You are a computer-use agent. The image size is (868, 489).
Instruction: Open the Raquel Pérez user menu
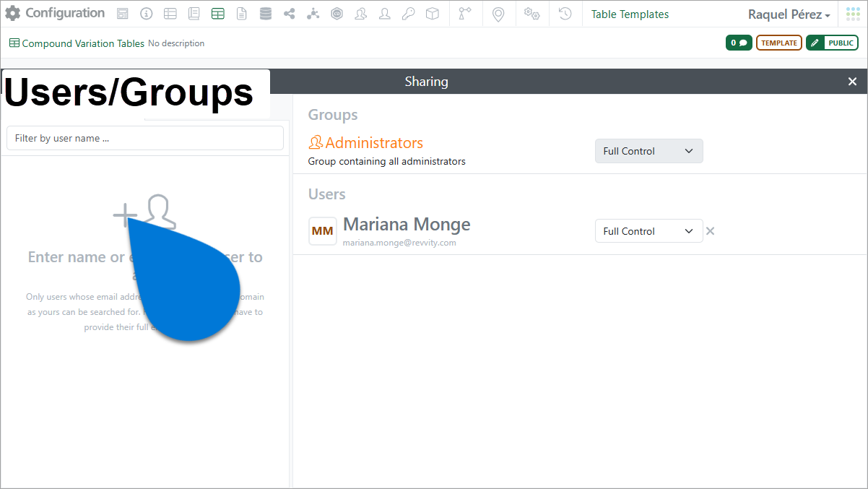[789, 14]
